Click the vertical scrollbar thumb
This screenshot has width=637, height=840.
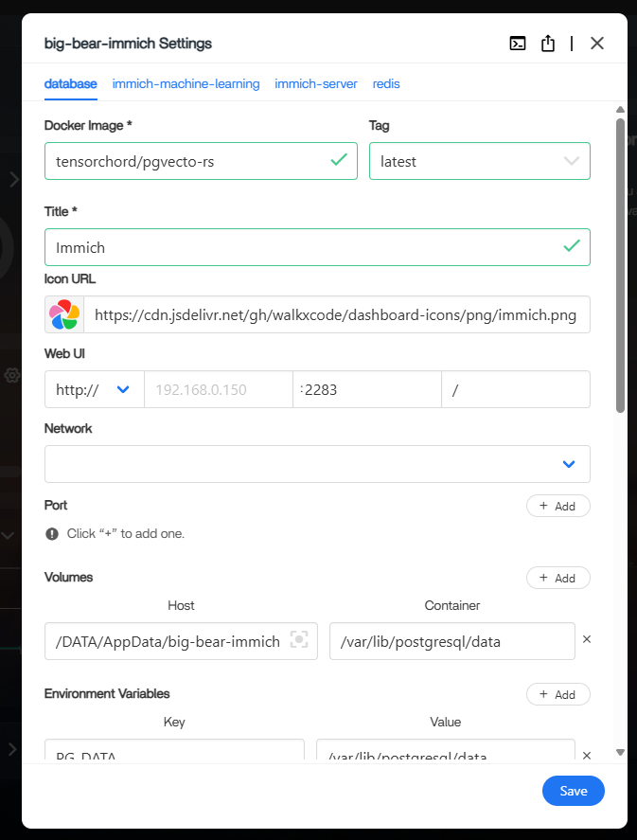click(x=620, y=265)
